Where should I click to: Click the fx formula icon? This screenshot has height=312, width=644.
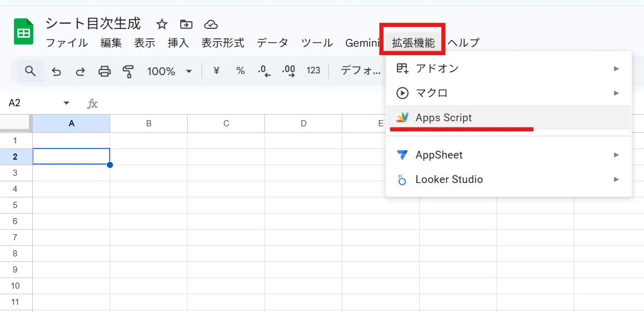click(x=92, y=103)
